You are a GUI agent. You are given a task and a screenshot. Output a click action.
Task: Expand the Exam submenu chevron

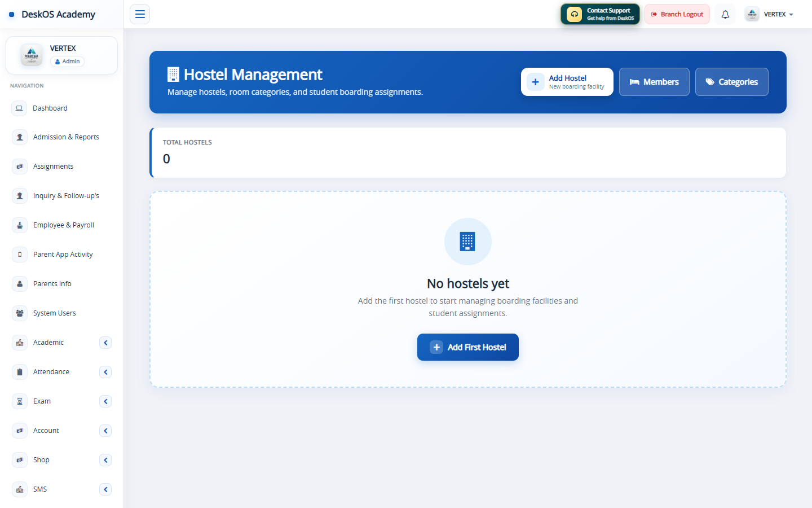(105, 401)
